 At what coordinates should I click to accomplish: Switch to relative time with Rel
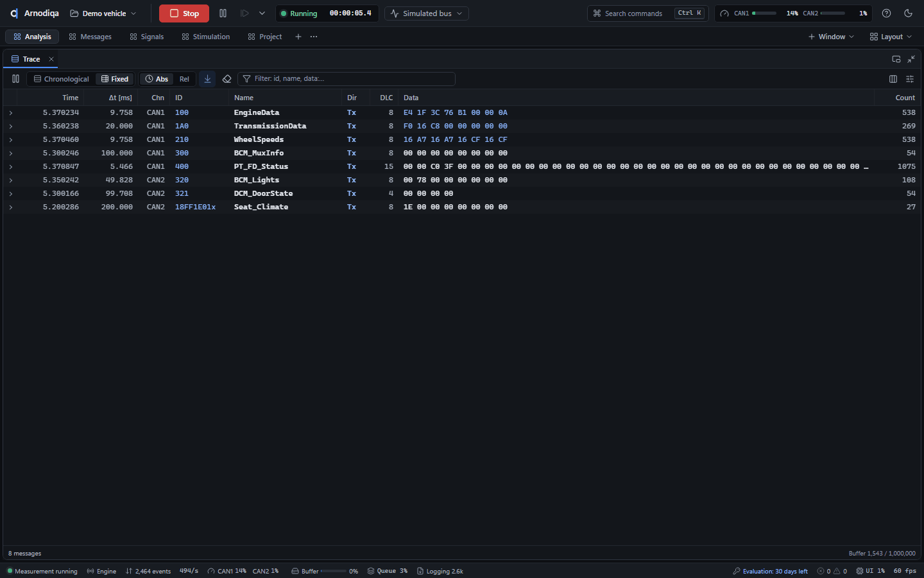pos(184,79)
